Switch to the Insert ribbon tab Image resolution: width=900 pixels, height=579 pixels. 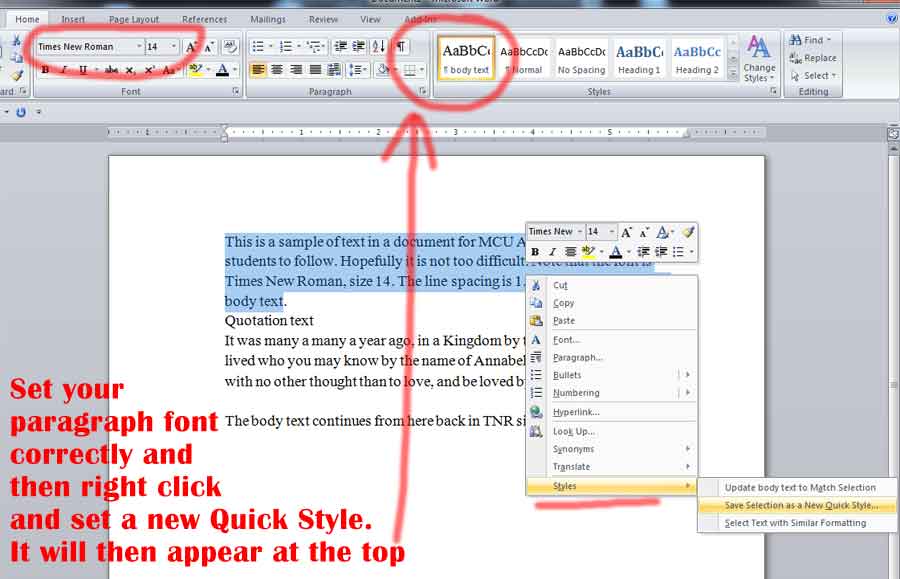coord(73,18)
